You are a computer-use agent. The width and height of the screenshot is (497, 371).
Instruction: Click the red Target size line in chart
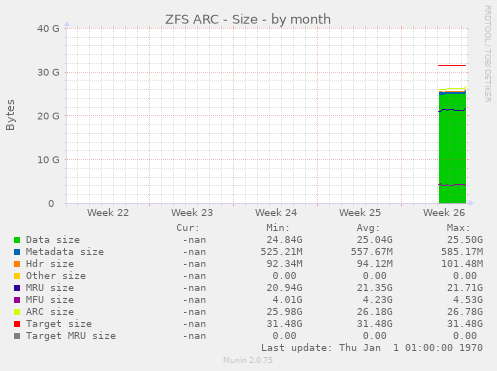pyautogui.click(x=452, y=65)
